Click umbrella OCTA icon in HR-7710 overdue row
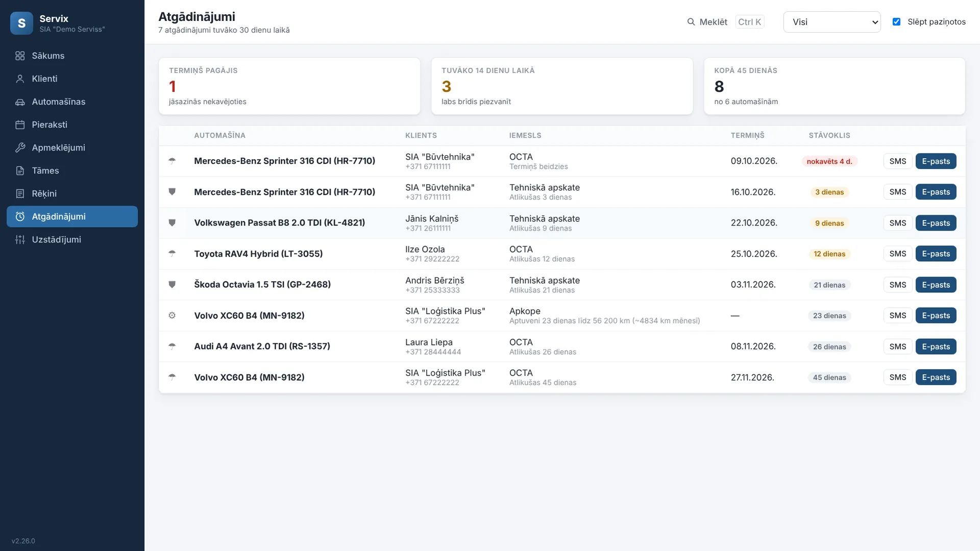The height and width of the screenshot is (551, 980). coord(172,161)
